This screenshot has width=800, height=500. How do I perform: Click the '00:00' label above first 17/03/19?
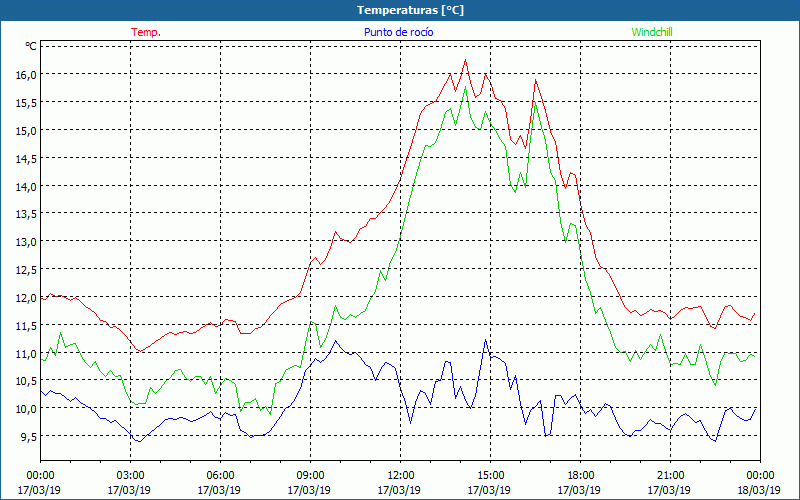[x=40, y=476]
